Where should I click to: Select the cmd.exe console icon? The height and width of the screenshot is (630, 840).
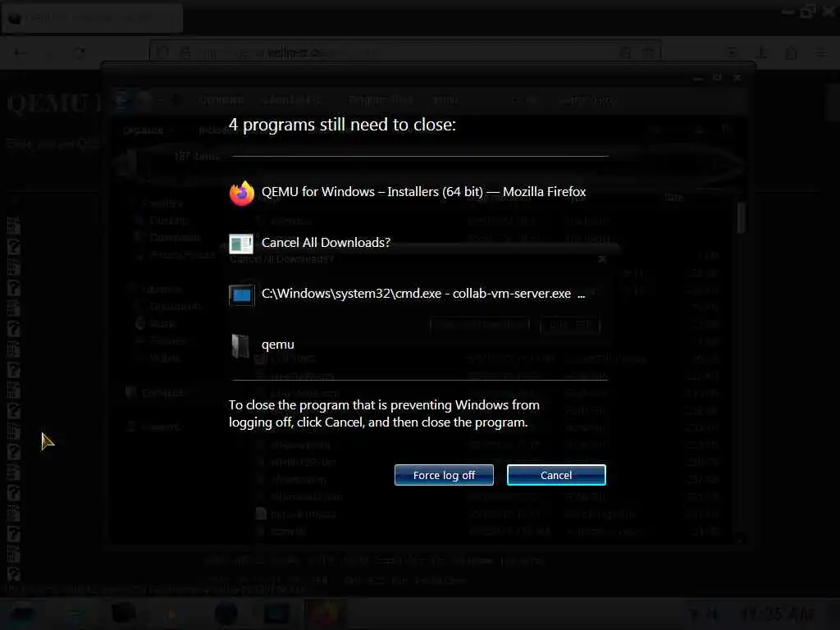coord(242,294)
